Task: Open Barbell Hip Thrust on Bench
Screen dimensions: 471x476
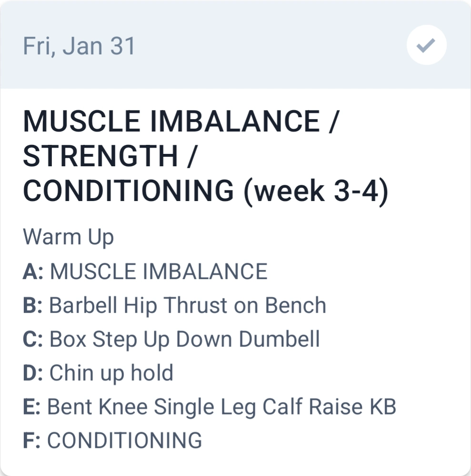Action: click(188, 305)
